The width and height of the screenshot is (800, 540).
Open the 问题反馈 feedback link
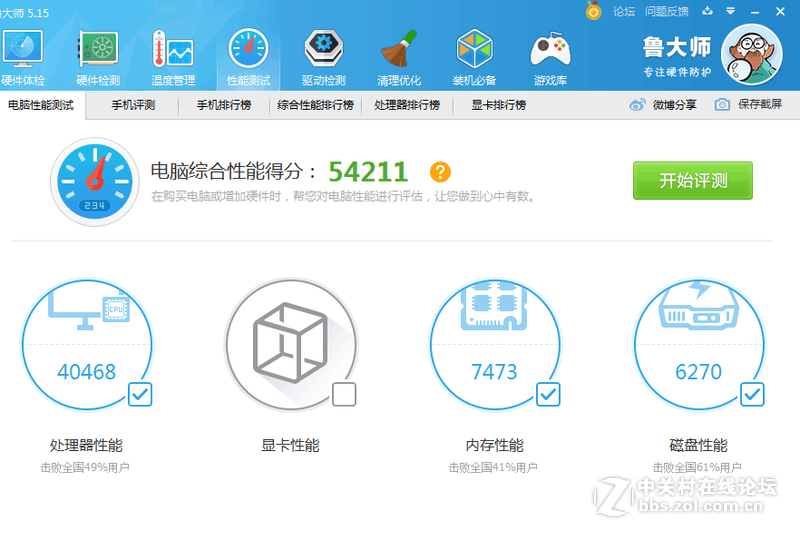pos(667,11)
